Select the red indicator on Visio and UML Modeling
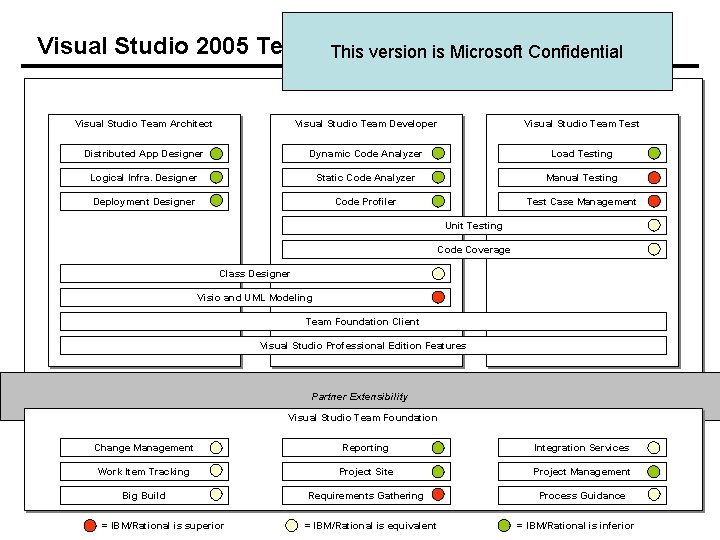This screenshot has height=540, width=720. 439,298
